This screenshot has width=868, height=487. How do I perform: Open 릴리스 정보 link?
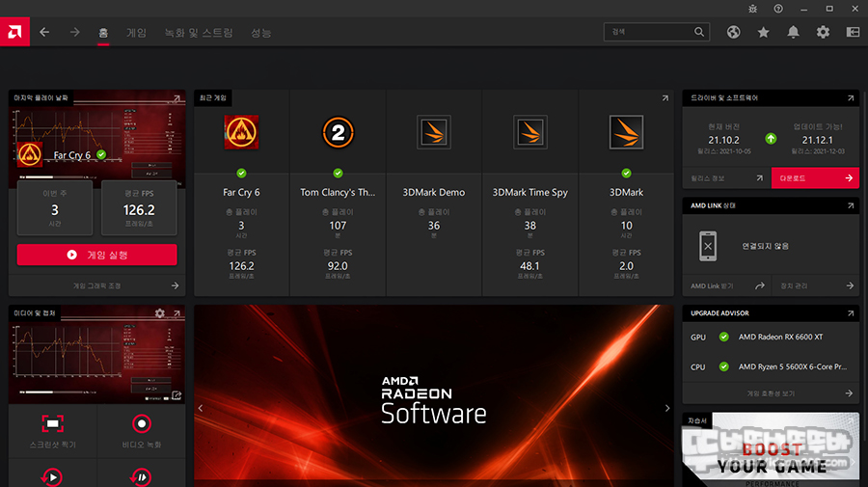(x=727, y=178)
